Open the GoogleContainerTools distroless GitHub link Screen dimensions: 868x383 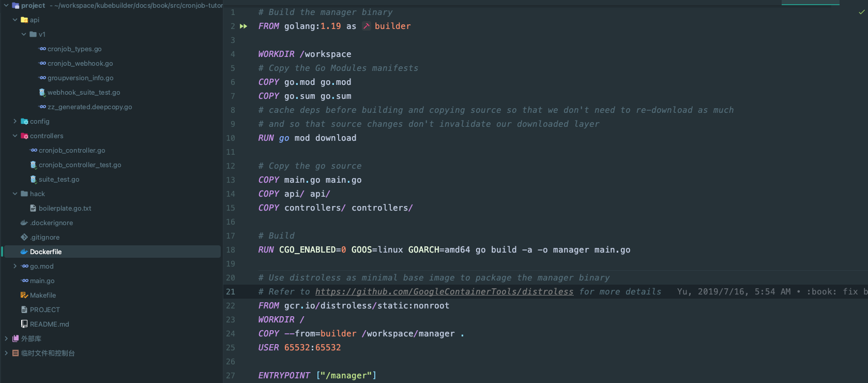(x=444, y=291)
